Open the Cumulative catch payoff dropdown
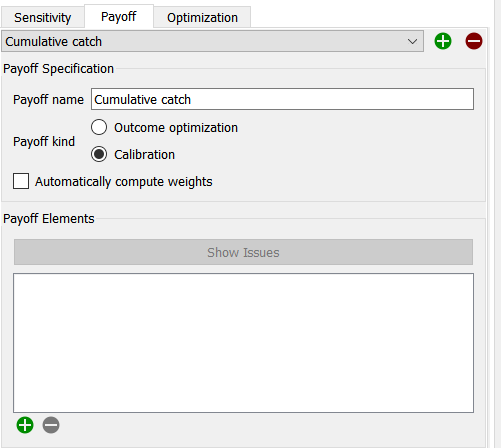The height and width of the screenshot is (448, 501). [212, 41]
